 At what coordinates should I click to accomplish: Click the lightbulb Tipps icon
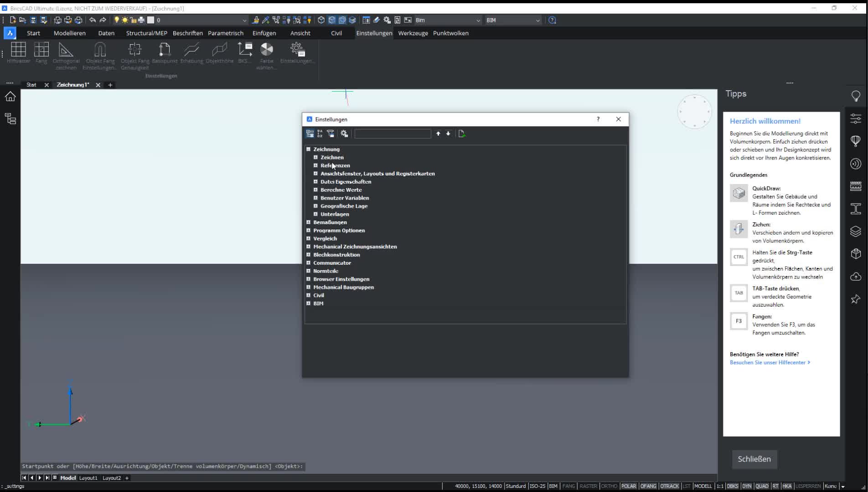tap(855, 96)
